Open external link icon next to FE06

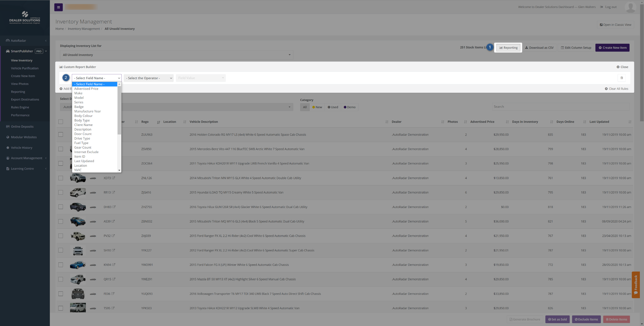pos(113,294)
